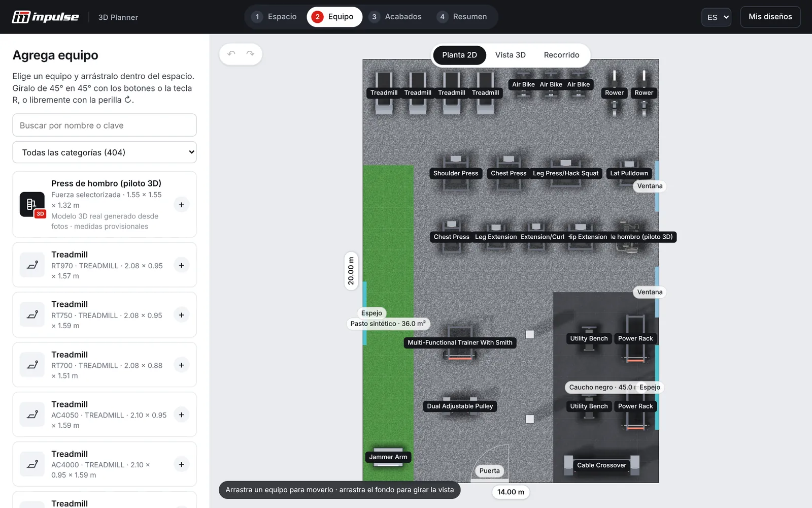Image resolution: width=812 pixels, height=508 pixels.
Task: Select the upper Ventana window label
Action: click(x=650, y=186)
